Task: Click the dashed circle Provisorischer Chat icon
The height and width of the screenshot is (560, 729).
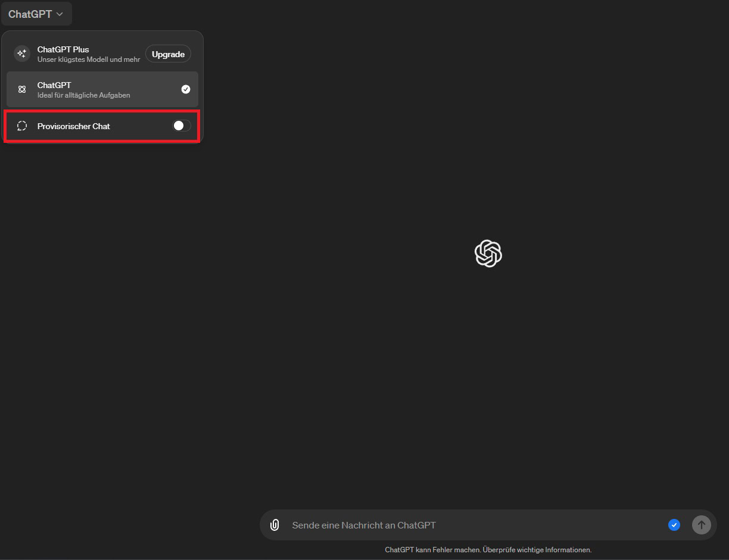Action: point(22,126)
